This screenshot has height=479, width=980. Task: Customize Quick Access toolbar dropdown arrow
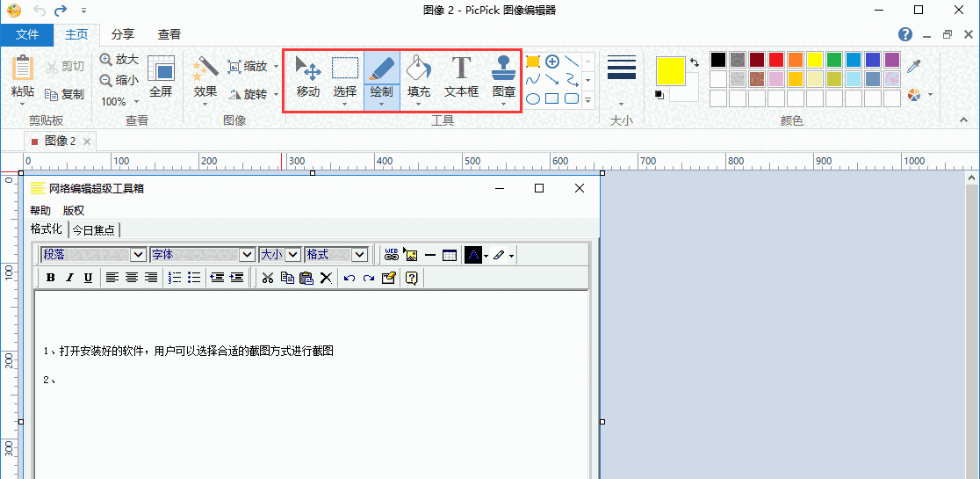(x=84, y=11)
